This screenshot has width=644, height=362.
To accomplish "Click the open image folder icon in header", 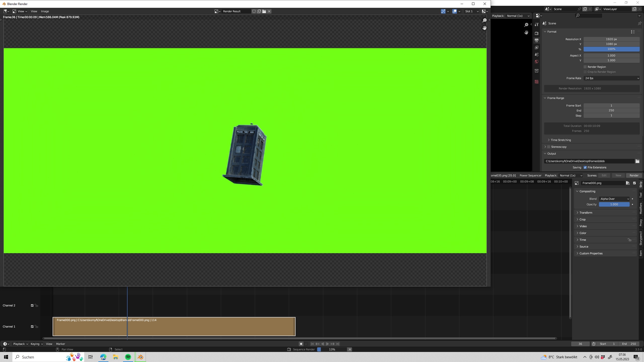I will (264, 11).
